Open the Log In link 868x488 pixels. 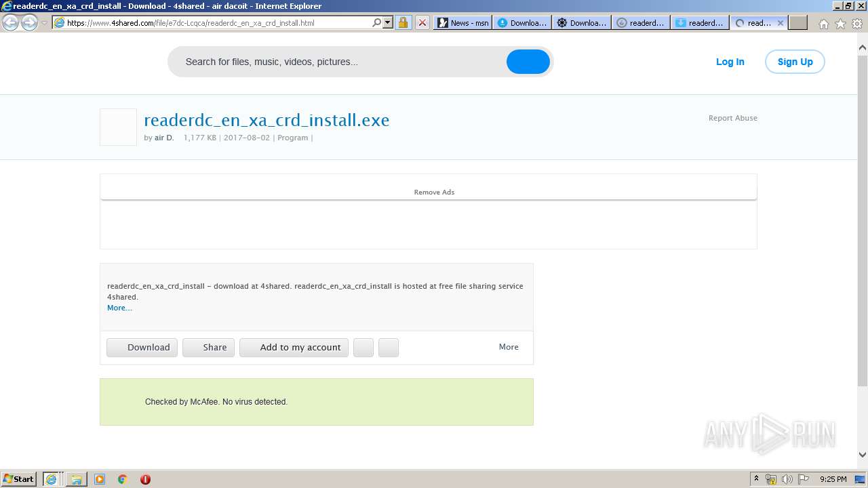pyautogui.click(x=730, y=62)
